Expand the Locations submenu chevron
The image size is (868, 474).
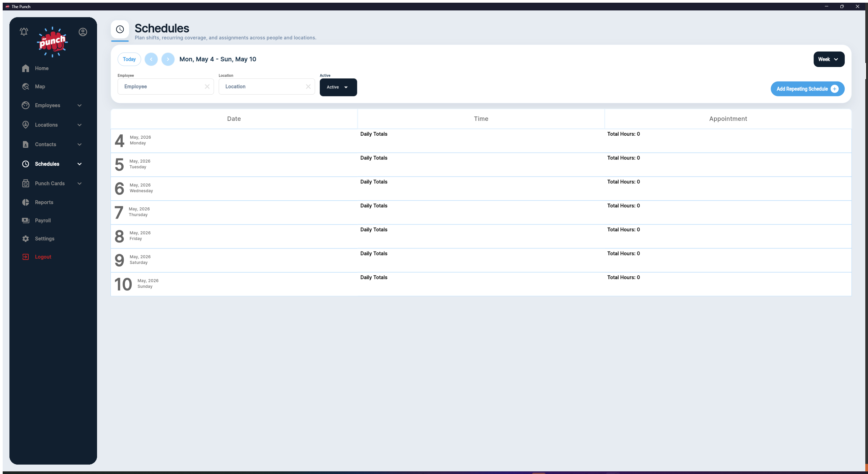[x=80, y=125]
